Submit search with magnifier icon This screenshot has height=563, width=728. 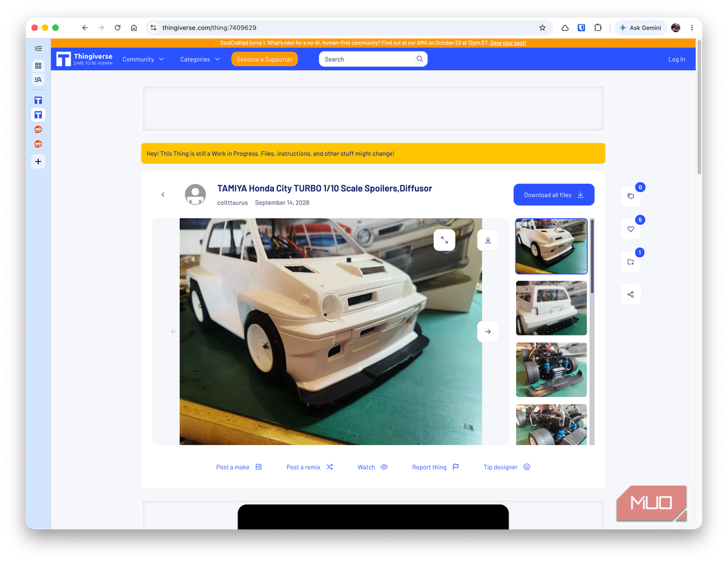[x=420, y=59]
